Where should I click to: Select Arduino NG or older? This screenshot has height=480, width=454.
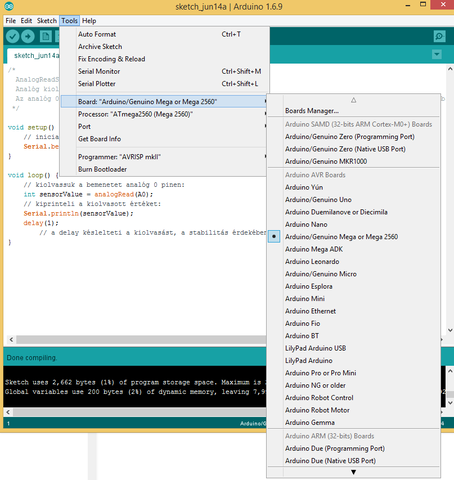pos(354,385)
